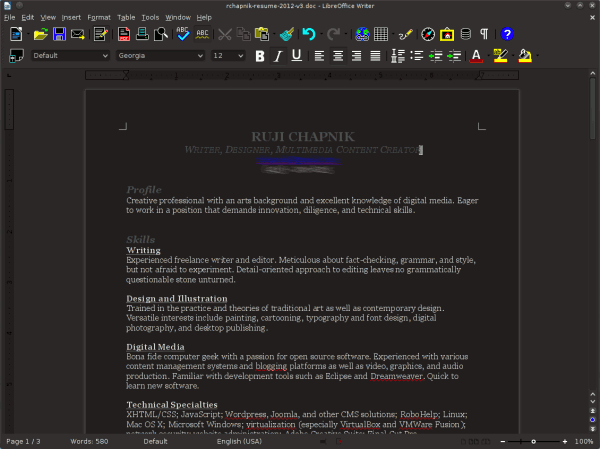600x449 pixels.
Task: Click the Paste clipboard icon
Action: 262,34
